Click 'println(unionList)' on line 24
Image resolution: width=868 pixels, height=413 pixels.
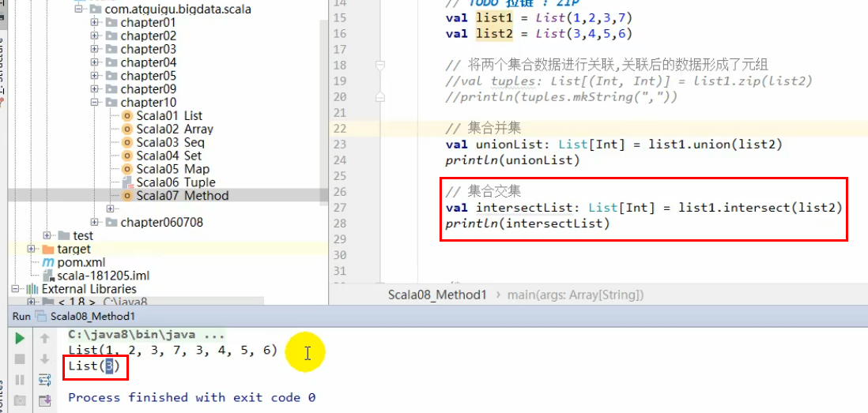[x=512, y=161]
